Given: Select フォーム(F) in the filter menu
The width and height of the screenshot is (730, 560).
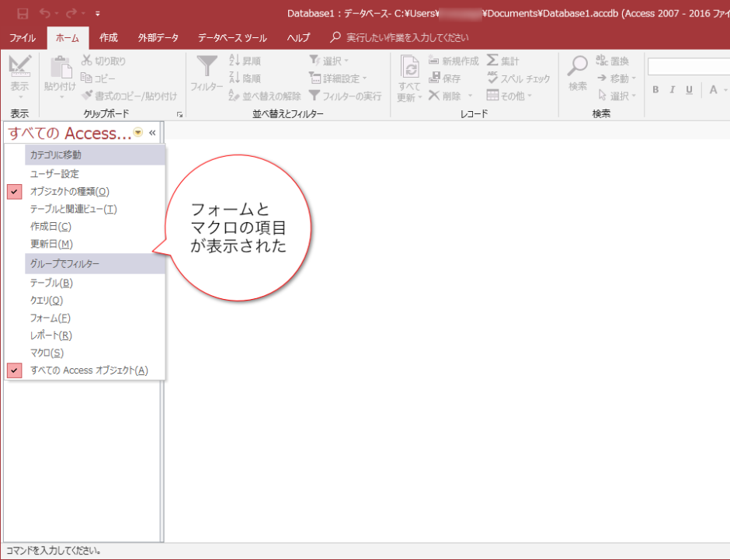Looking at the screenshot, I should (x=50, y=318).
